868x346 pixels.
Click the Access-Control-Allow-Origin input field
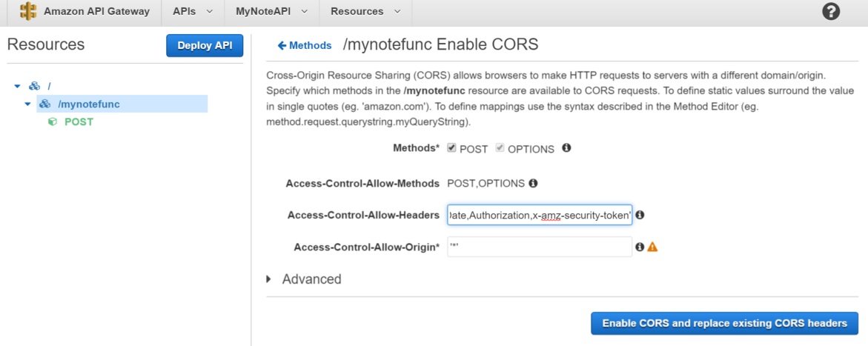click(540, 247)
